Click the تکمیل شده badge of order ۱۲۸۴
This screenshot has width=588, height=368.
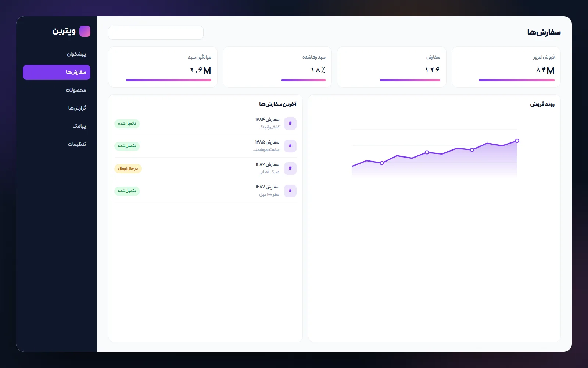(127, 124)
